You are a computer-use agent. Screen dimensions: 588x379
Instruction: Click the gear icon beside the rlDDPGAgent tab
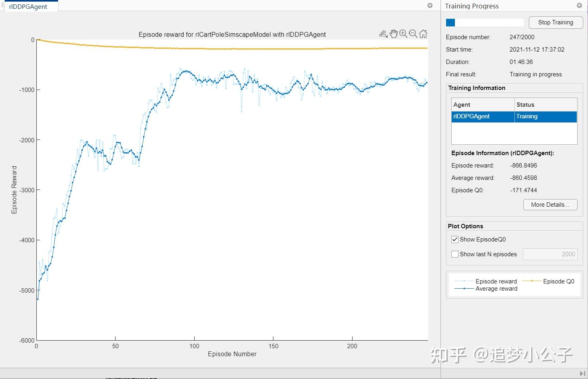(x=430, y=5)
